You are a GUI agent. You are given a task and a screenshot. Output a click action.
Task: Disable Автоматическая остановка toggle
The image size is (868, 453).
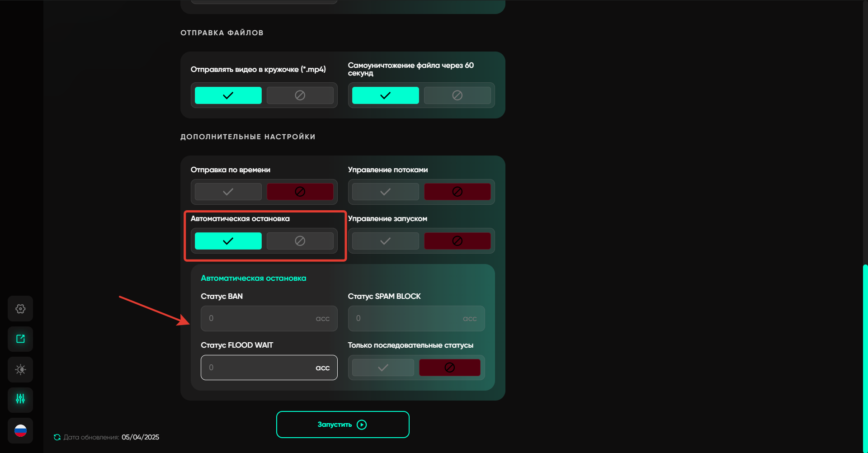tap(300, 241)
